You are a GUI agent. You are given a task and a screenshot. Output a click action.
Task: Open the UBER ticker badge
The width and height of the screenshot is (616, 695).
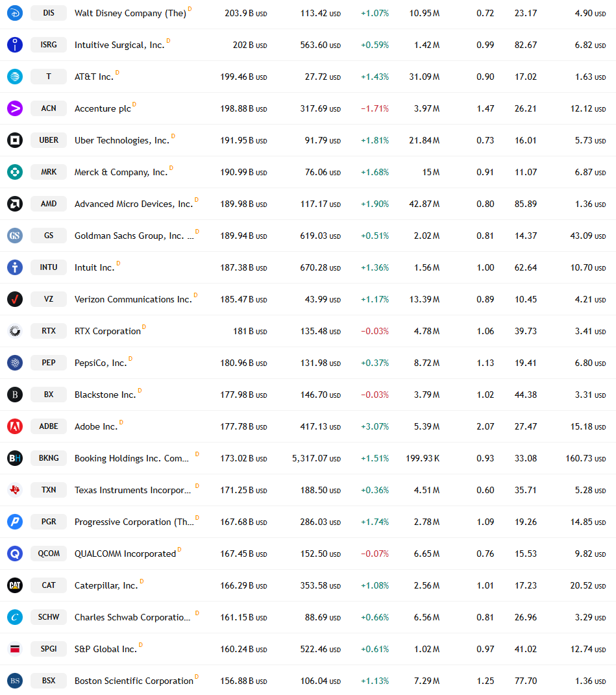point(49,140)
